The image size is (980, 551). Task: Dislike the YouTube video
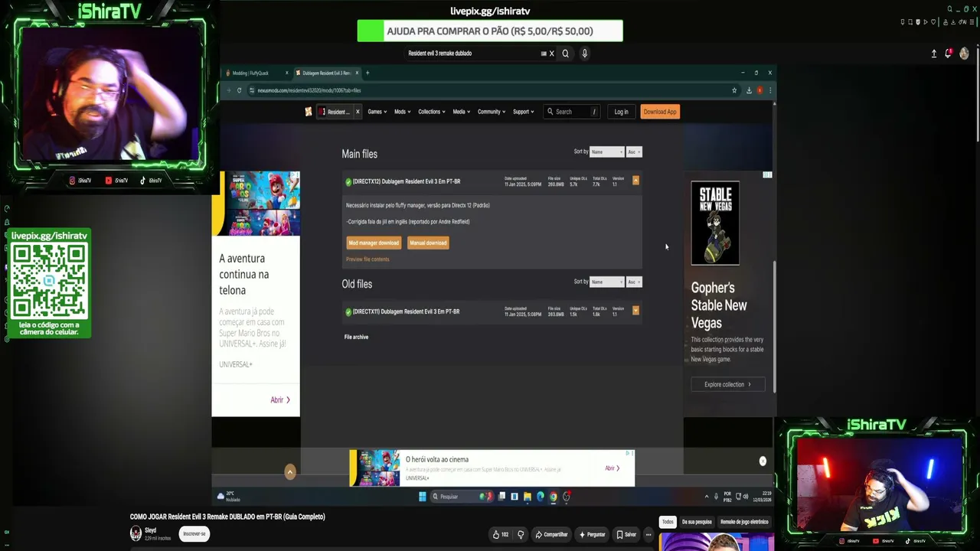(521, 534)
